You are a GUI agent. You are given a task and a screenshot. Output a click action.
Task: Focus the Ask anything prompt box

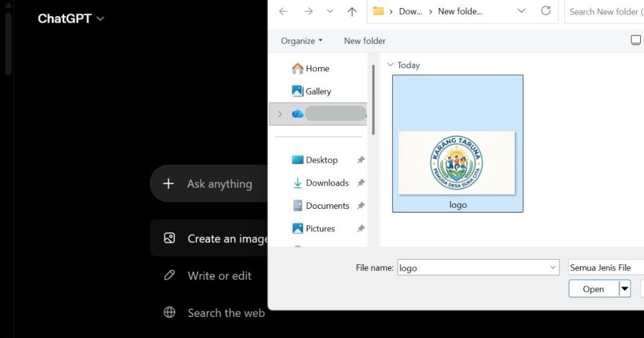click(219, 183)
